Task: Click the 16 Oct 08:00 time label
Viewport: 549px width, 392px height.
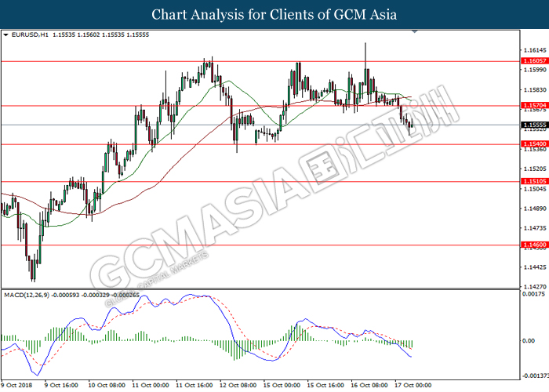Action: click(x=369, y=386)
